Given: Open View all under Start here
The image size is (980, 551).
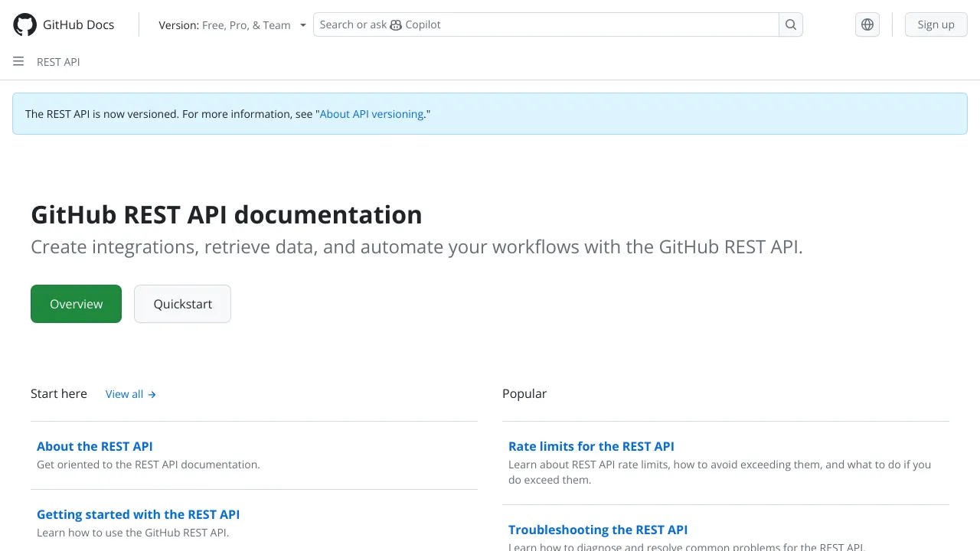Looking at the screenshot, I should click(131, 394).
